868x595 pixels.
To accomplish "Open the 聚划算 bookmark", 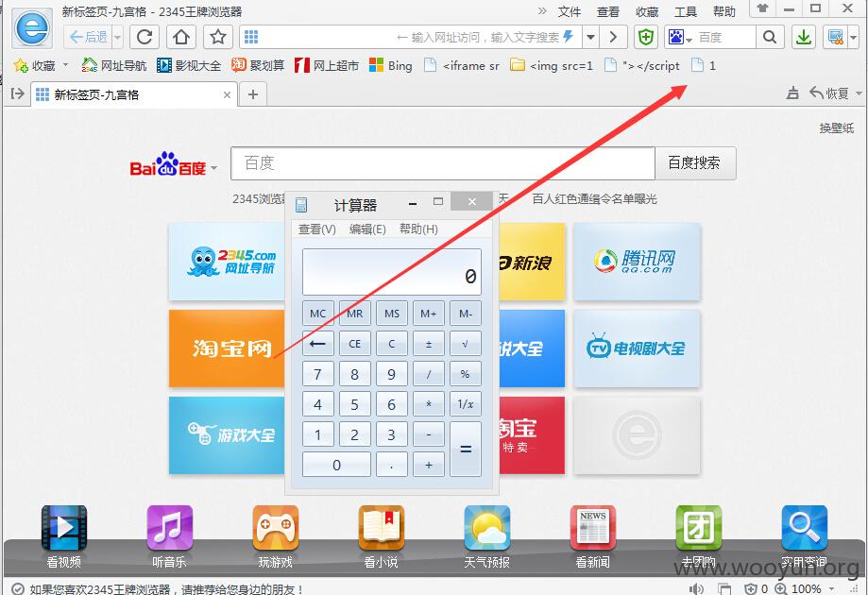I will tap(258, 65).
